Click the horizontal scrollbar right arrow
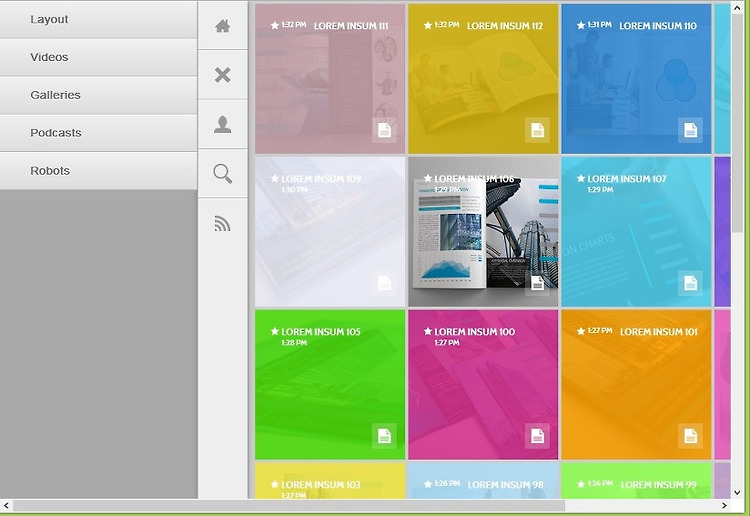750x516 pixels. click(x=724, y=505)
